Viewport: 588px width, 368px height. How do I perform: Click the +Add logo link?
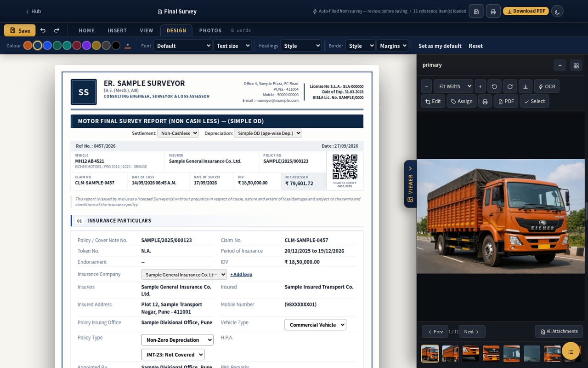click(241, 275)
